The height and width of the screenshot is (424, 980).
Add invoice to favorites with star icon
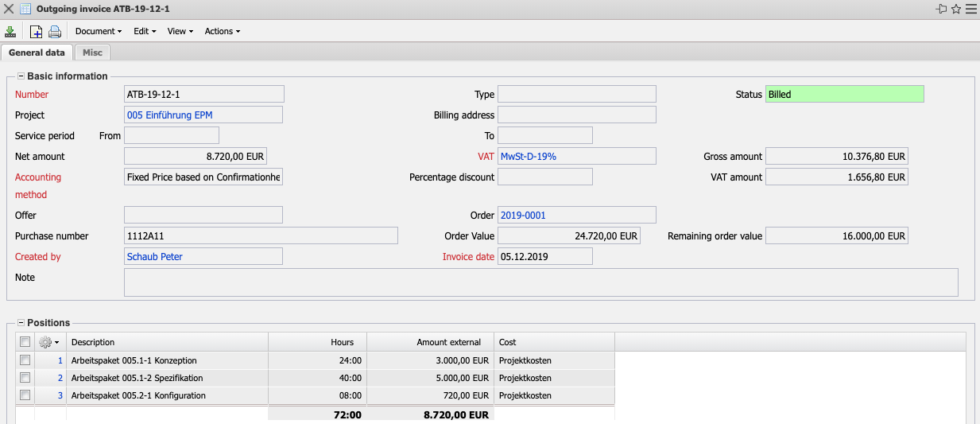(956, 9)
